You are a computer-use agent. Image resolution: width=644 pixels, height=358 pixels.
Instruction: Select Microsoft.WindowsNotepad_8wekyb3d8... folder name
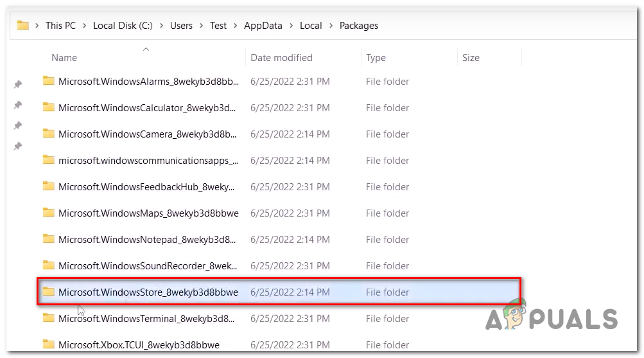(x=147, y=239)
